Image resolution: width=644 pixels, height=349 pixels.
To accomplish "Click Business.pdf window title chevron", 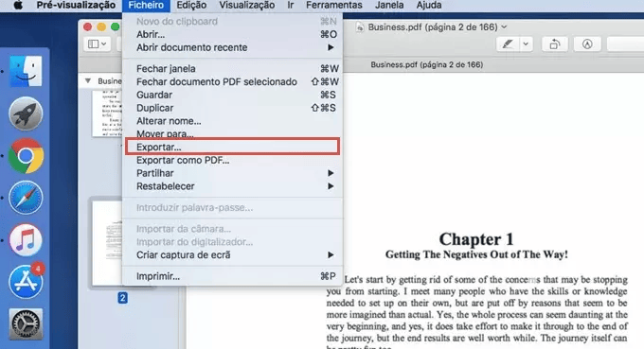I will click(x=504, y=27).
